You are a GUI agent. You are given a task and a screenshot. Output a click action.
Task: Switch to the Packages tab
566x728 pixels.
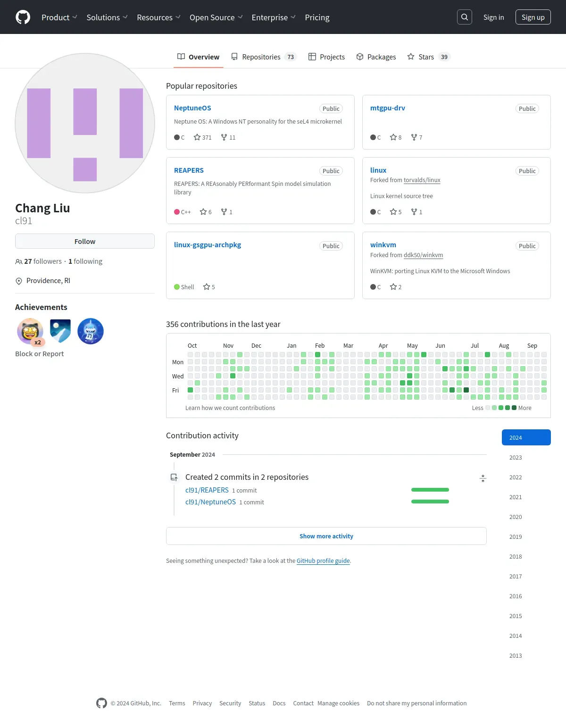tap(376, 57)
